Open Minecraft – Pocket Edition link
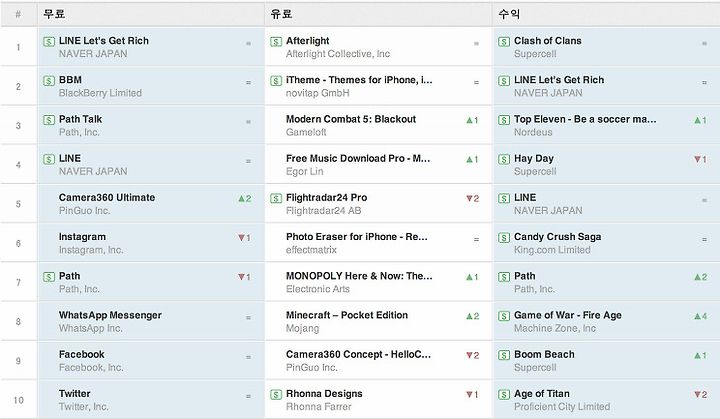Image resolution: width=720 pixels, height=419 pixels. pos(347,315)
